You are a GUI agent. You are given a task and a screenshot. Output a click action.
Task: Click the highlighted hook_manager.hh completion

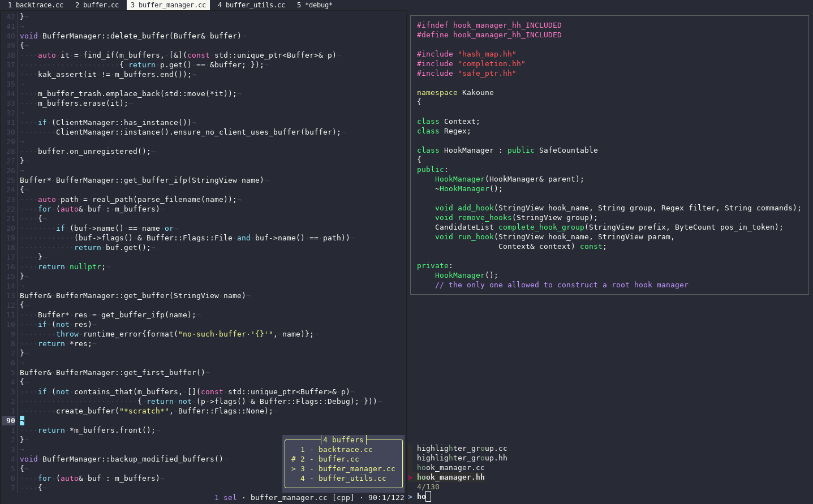click(x=450, y=477)
